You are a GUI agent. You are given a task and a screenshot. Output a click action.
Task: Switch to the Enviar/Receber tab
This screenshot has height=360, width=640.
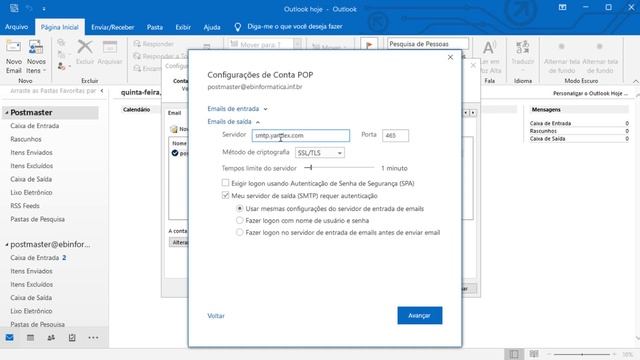pos(113,27)
